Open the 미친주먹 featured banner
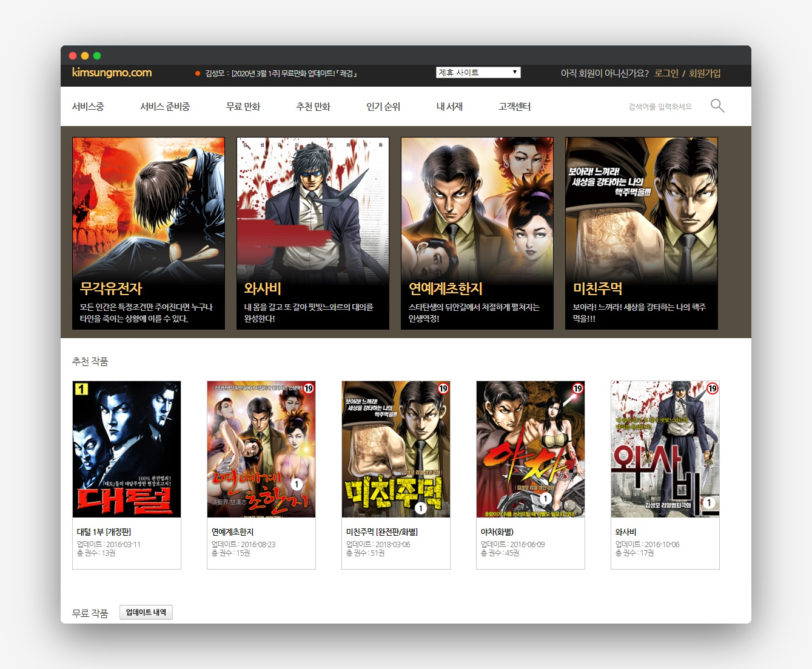This screenshot has width=812, height=669. pyautogui.click(x=642, y=233)
